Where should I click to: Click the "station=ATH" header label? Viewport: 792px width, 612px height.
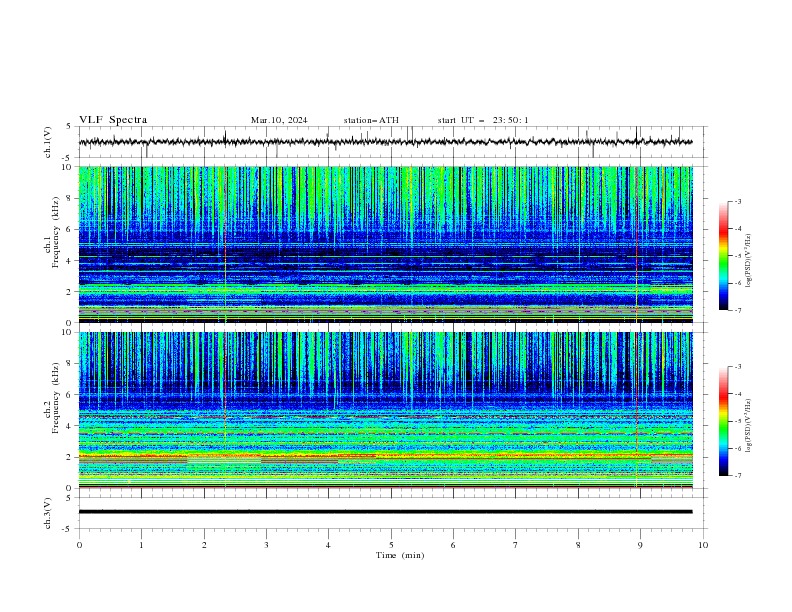pyautogui.click(x=371, y=120)
